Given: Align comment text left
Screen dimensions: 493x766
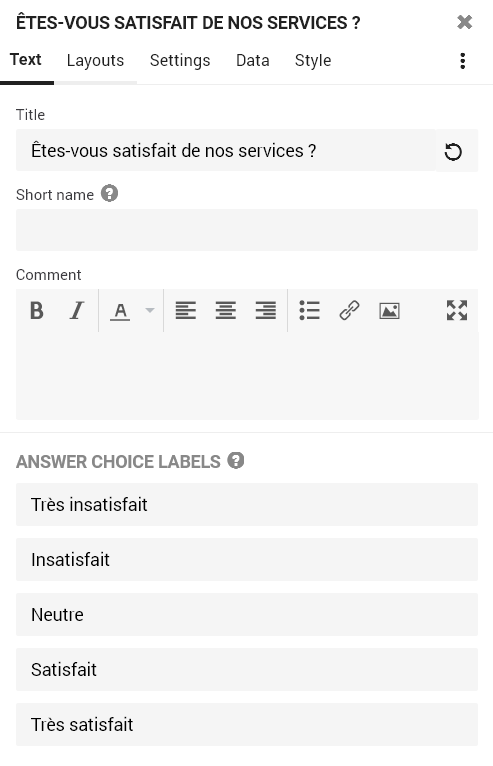Looking at the screenshot, I should click(x=186, y=310).
